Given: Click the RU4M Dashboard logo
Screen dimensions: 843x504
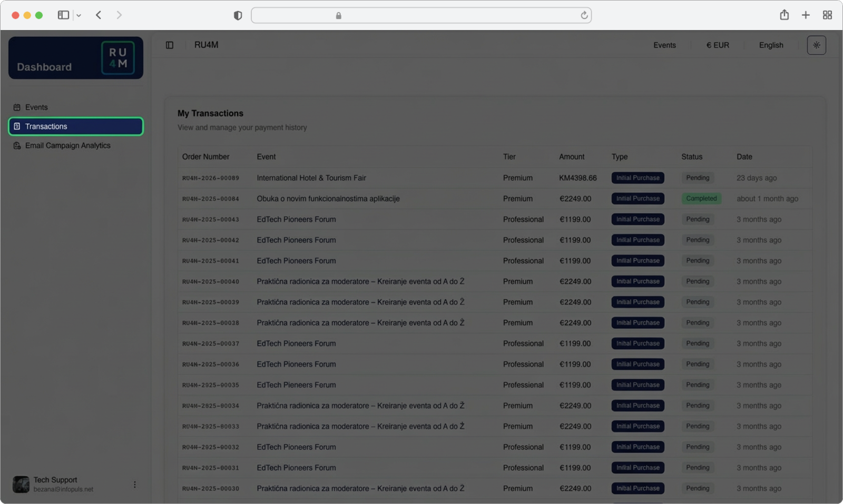Looking at the screenshot, I should (x=76, y=58).
